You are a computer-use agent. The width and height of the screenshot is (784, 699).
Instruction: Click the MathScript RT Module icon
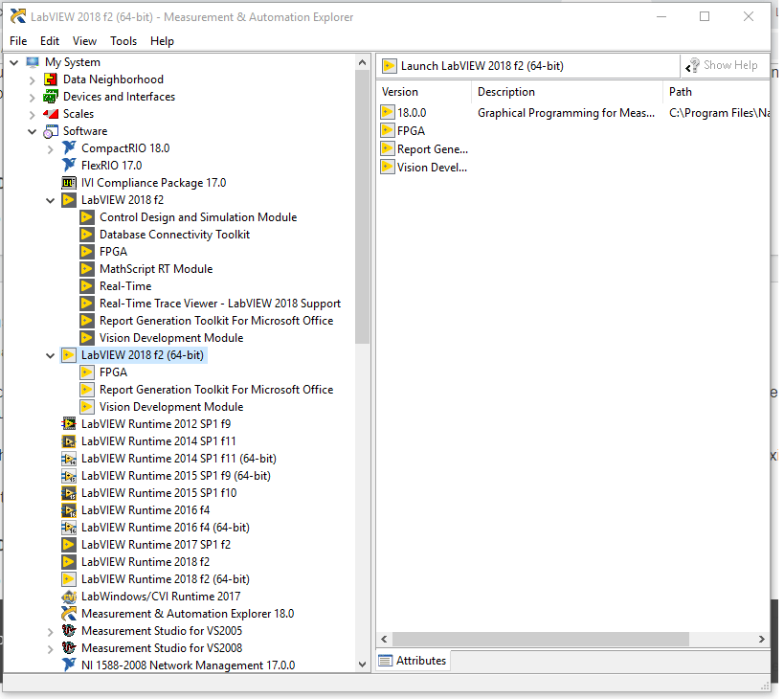[x=87, y=269]
